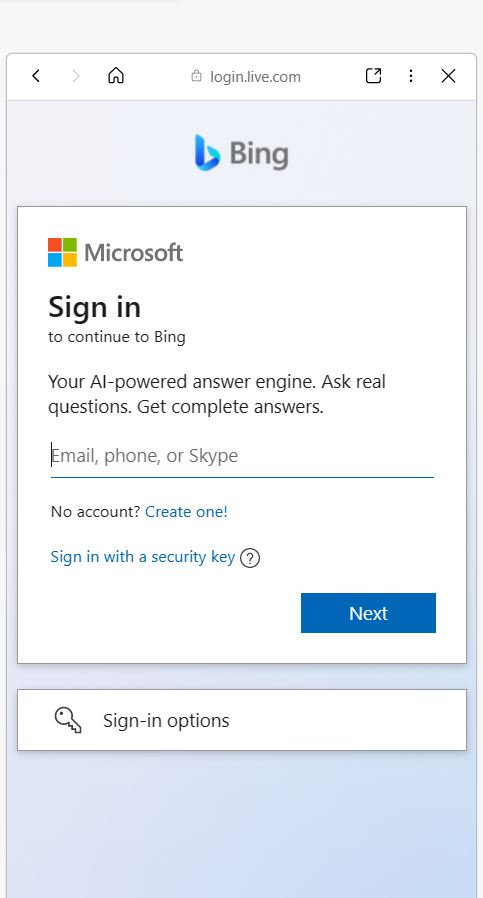
Task: Click the four-color Microsoft logo
Action: 62,253
